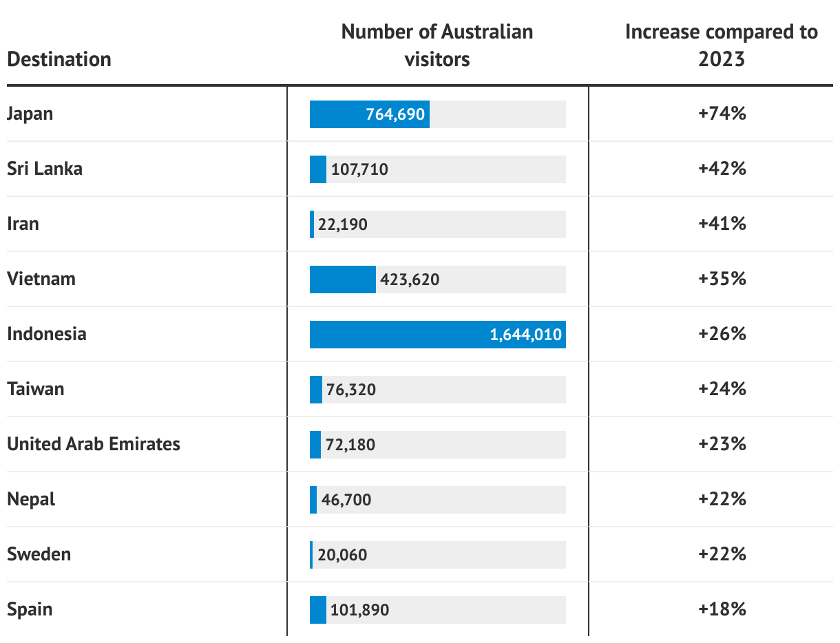Click the Indonesia 1,644,010 bar
This screenshot has width=840, height=643.
pos(437,335)
